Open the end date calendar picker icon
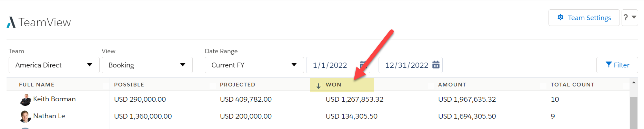The image size is (644, 129). pos(436,65)
